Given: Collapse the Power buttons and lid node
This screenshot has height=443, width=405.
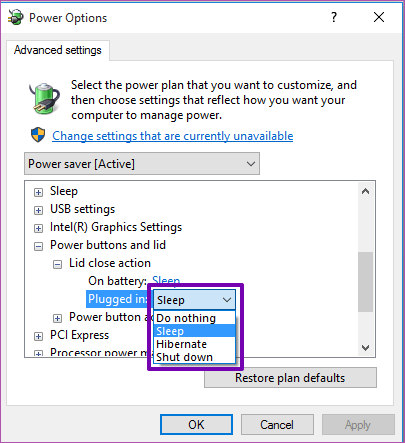Looking at the screenshot, I should [x=39, y=246].
